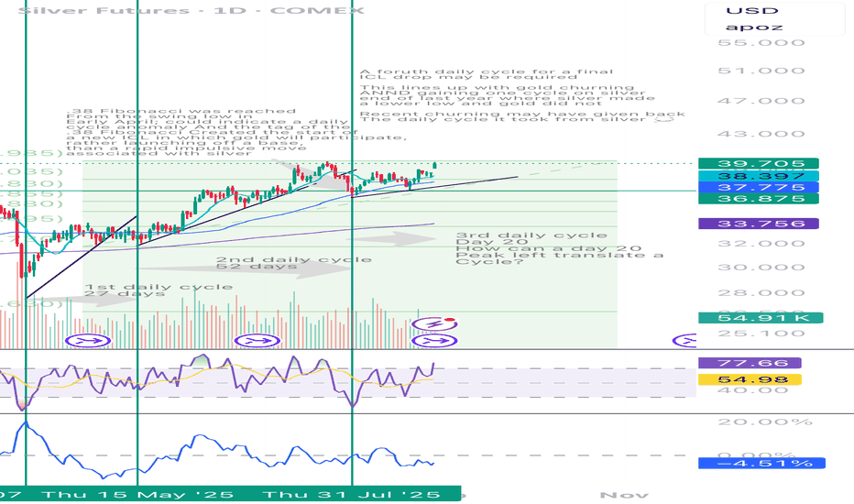The width and height of the screenshot is (854, 504).
Task: Open the USD currency selector
Action: tap(752, 11)
